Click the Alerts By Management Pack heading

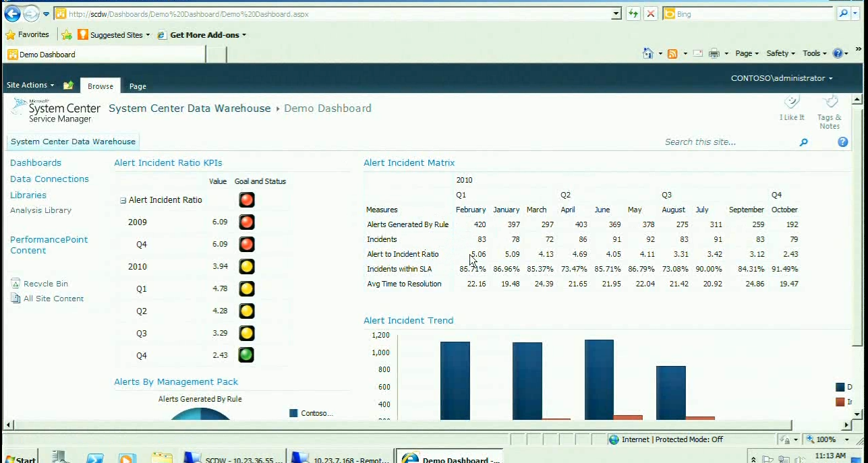tap(176, 381)
